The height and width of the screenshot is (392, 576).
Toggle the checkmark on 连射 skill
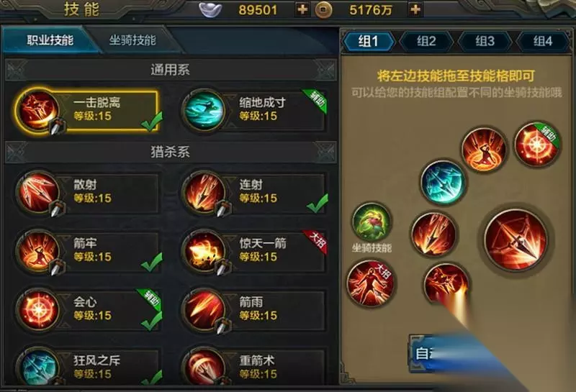(317, 204)
